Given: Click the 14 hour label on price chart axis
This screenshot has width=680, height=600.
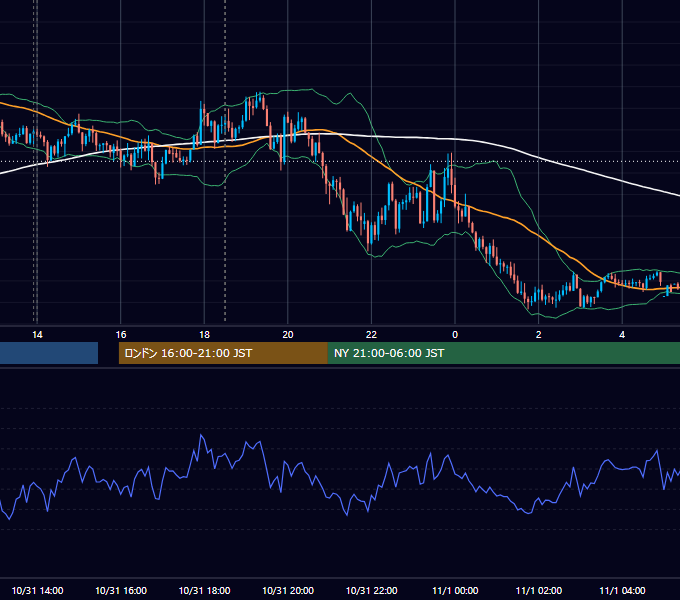Looking at the screenshot, I should click(x=37, y=335).
